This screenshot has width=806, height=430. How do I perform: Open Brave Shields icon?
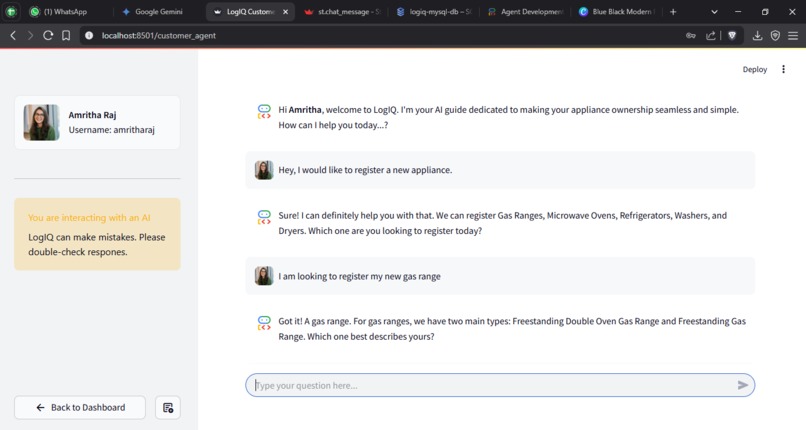click(x=732, y=35)
